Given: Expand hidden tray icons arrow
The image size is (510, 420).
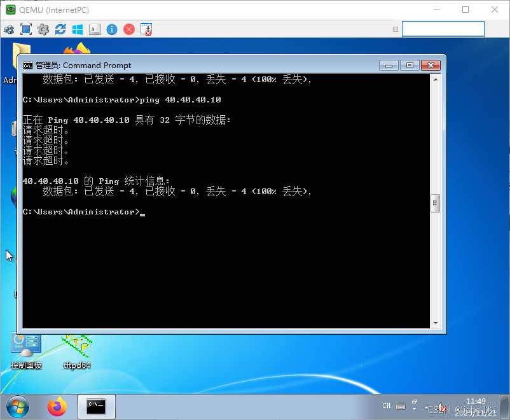Looking at the screenshot, I should coord(427,407).
